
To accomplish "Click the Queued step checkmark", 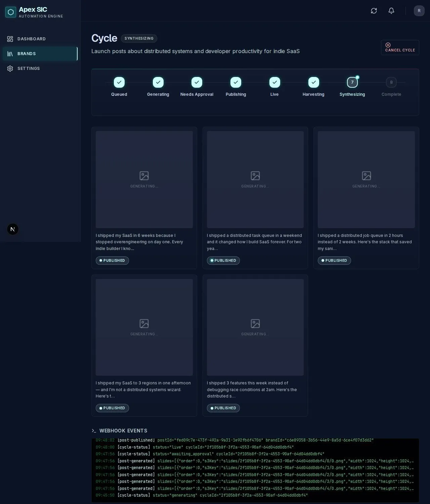I will [x=119, y=82].
